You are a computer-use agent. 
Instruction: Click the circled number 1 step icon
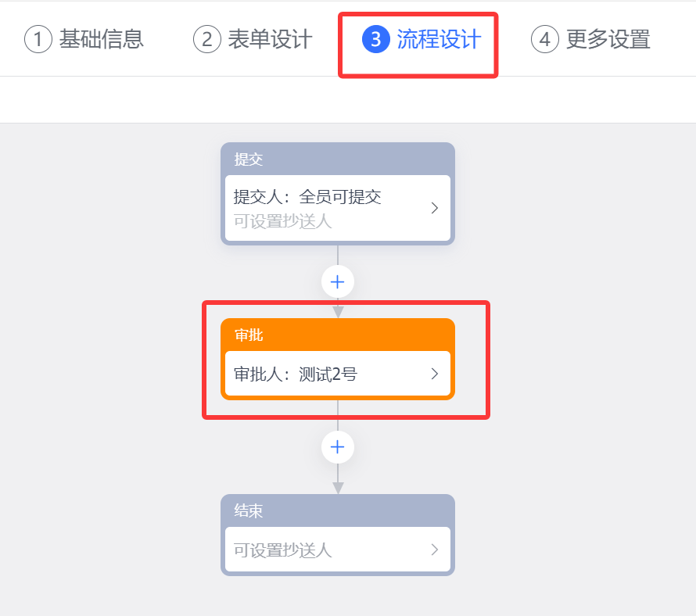38,39
